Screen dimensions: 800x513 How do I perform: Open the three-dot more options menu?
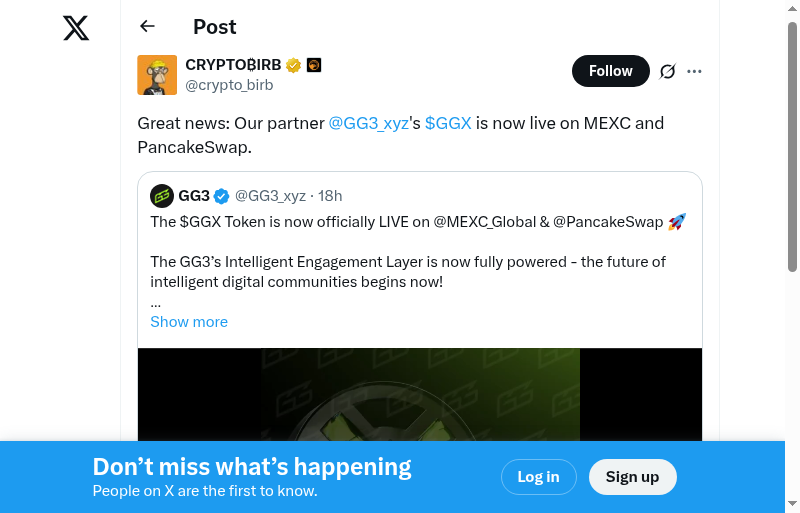click(x=695, y=71)
